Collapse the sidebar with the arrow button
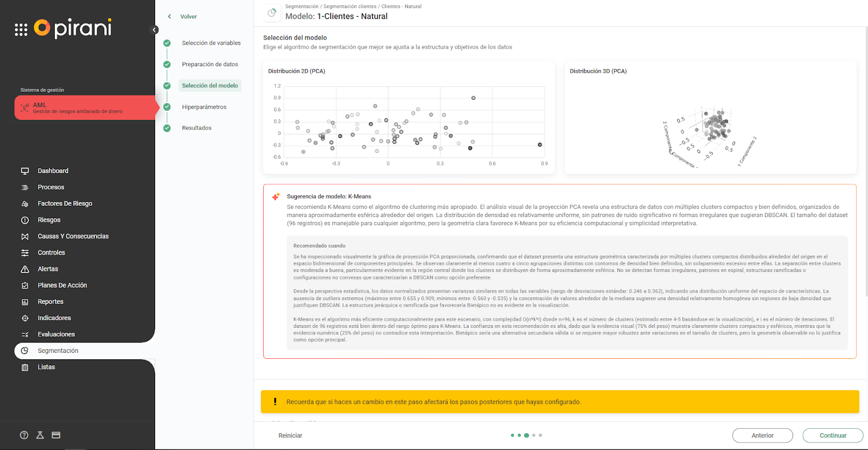 [155, 30]
